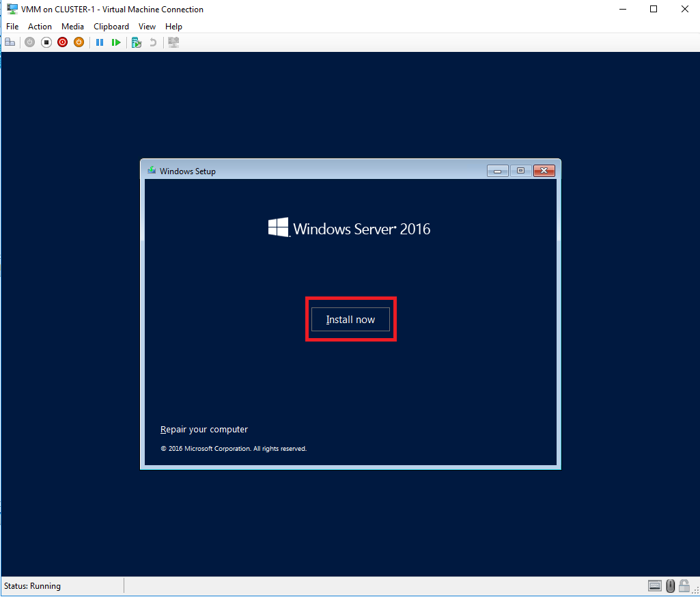
Task: Click the green Reset toolbar icon
Action: (116, 42)
